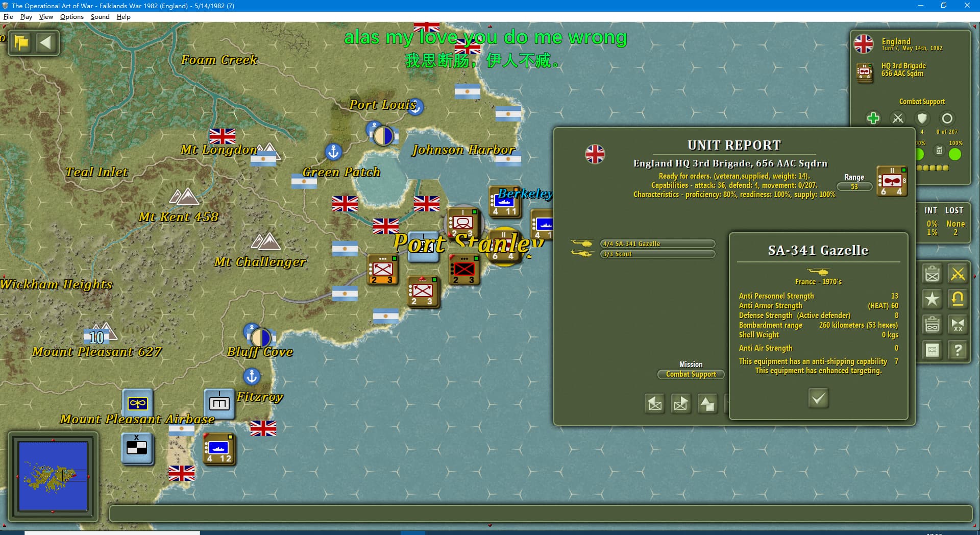Click the message envelope card button

933,350
